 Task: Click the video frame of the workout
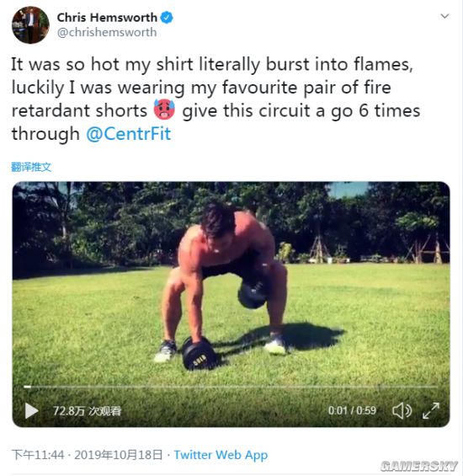coord(231,282)
